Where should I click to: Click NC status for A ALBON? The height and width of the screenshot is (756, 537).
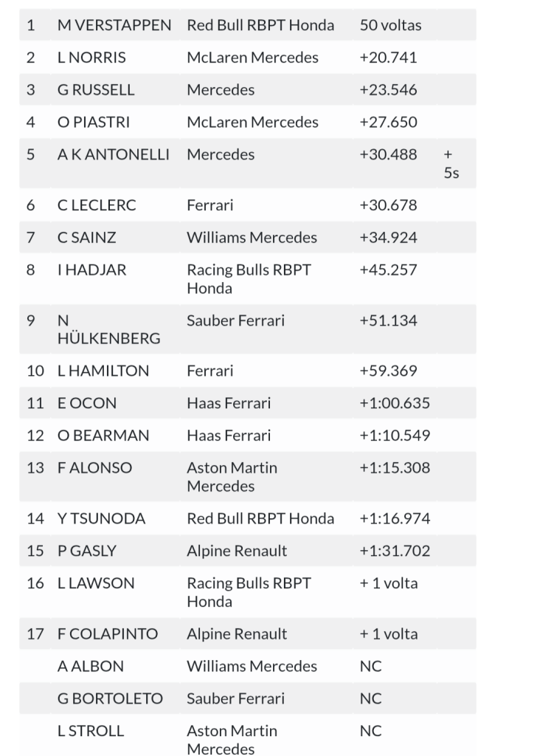pyautogui.click(x=370, y=666)
